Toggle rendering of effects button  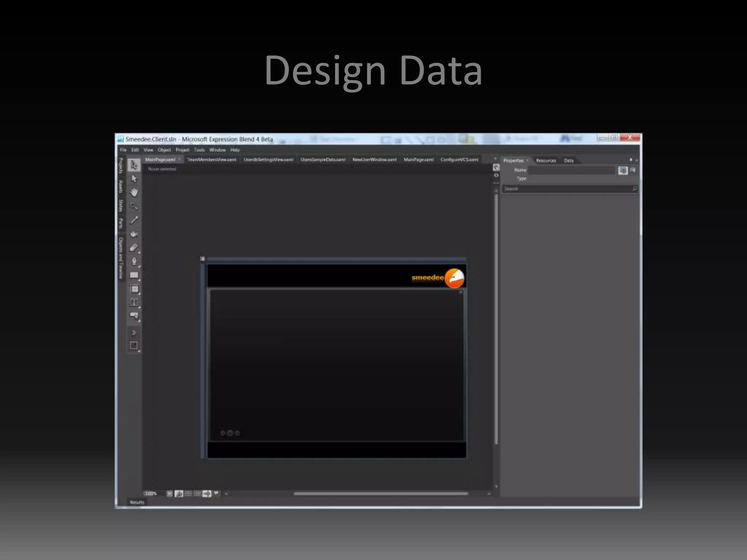point(179,494)
